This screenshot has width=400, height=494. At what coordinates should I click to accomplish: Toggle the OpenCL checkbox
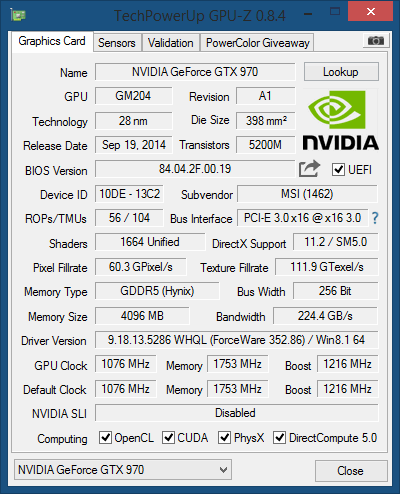(x=105, y=438)
